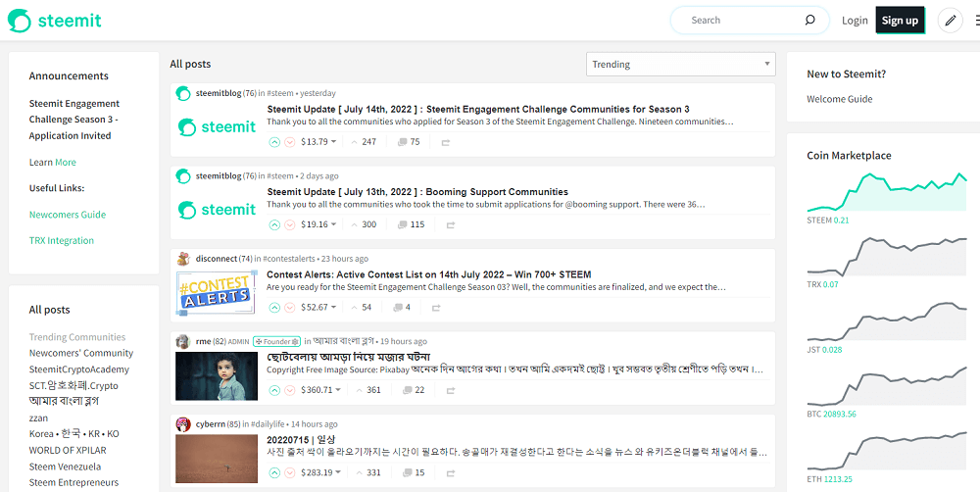Upvote the rme Bengali post
980x492 pixels.
(x=274, y=390)
